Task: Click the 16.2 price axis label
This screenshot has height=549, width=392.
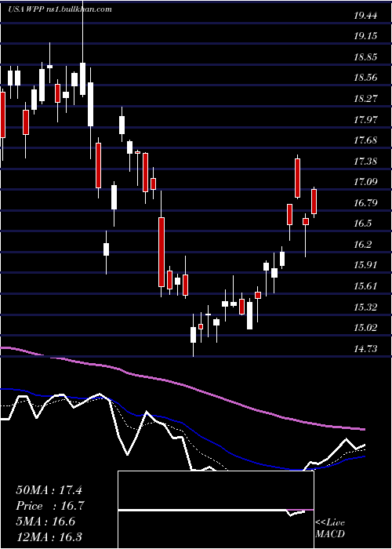Action: tap(363, 245)
